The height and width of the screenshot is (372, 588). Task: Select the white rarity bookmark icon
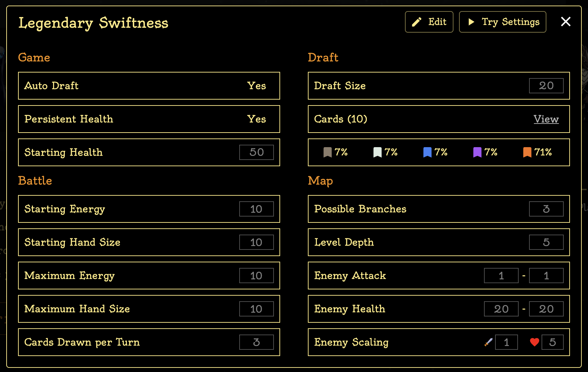378,152
